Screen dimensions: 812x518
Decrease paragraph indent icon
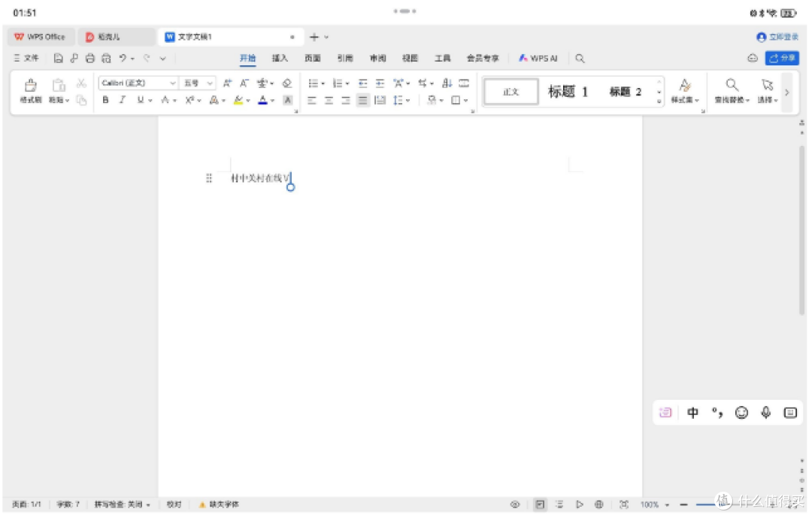(x=363, y=83)
